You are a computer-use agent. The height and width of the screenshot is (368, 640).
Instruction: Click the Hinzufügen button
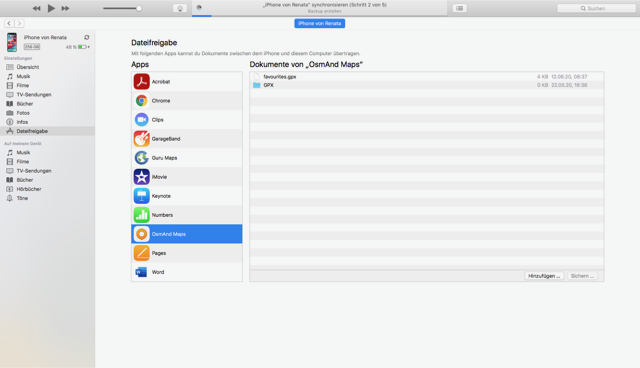tap(544, 276)
